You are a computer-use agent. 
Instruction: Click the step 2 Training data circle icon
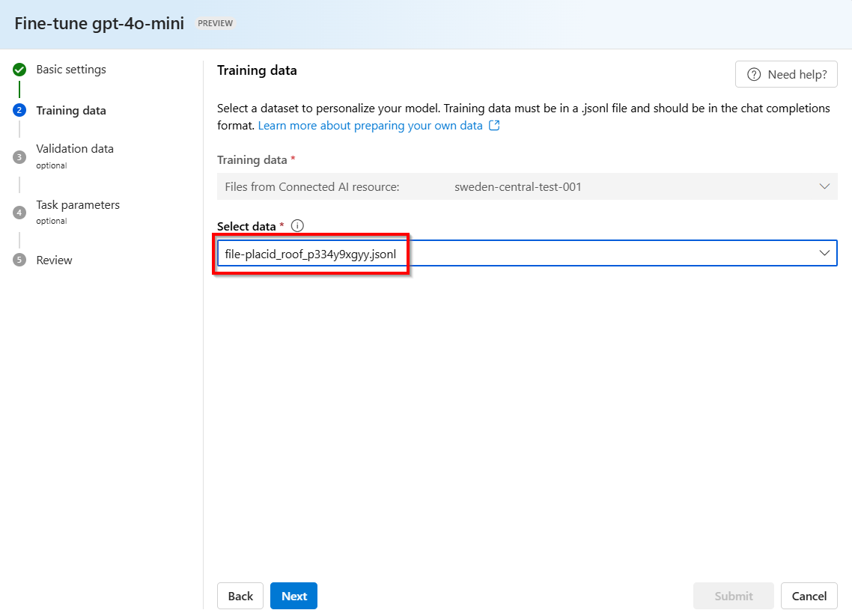pos(19,111)
